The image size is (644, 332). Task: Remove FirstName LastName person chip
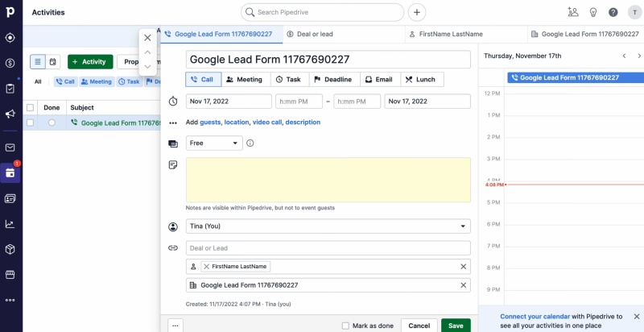point(207,267)
